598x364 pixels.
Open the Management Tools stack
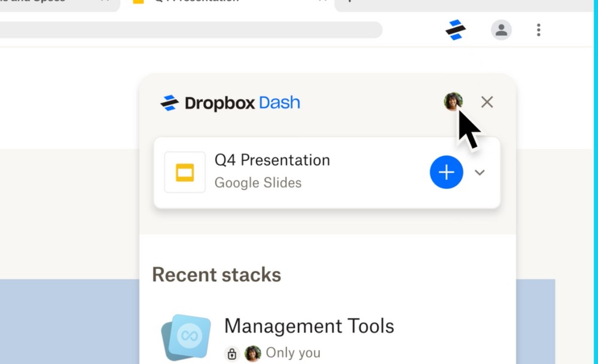click(309, 326)
